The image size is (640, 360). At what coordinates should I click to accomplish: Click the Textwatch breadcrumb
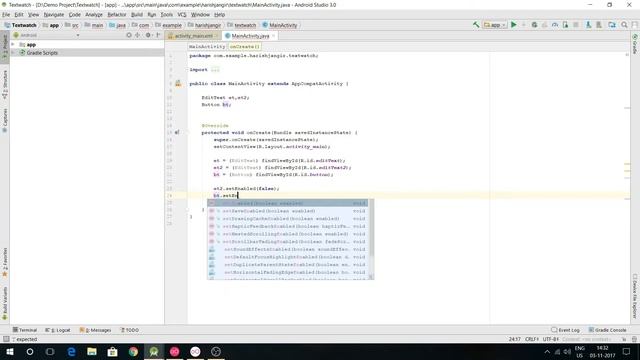point(20,25)
